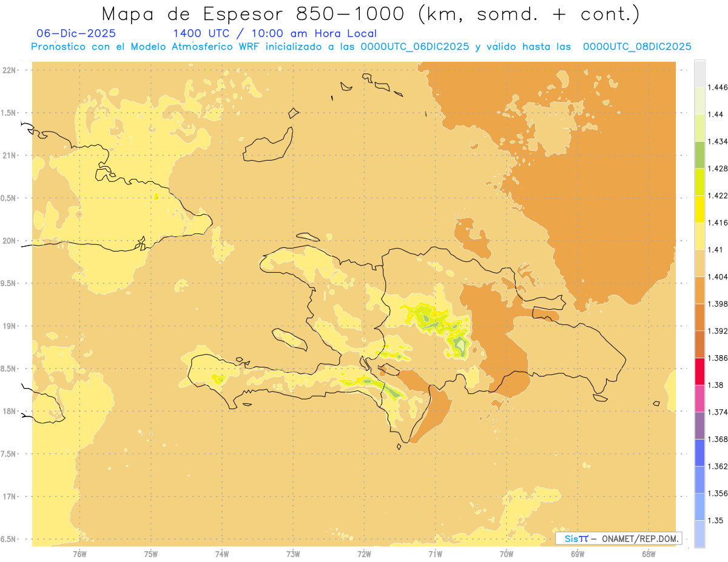
Task: Click the longitude axis label "75W"
Action: [151, 554]
